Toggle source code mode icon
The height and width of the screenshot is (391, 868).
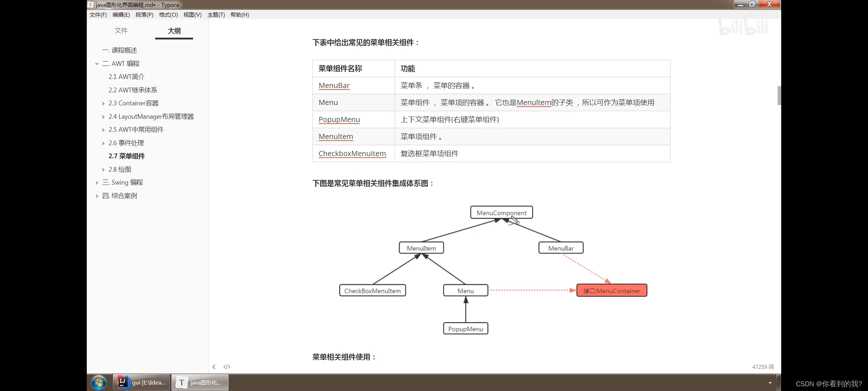tap(227, 367)
